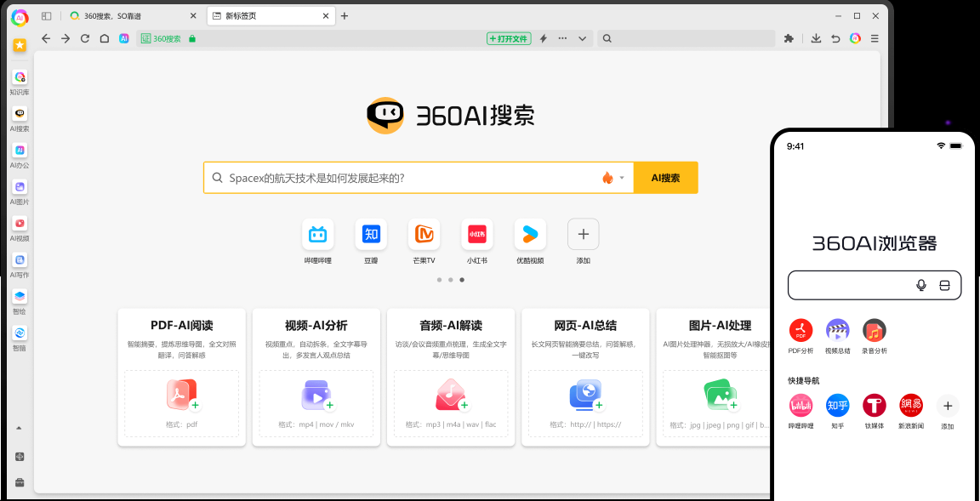Open the 芒果TV shortcut tile
This screenshot has width=980, height=501.
(x=424, y=241)
